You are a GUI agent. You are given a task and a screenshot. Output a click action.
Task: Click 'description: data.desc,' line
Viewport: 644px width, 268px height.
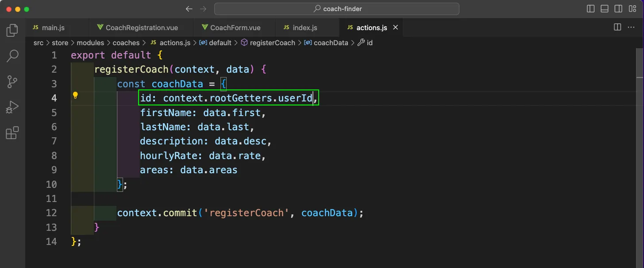point(206,141)
